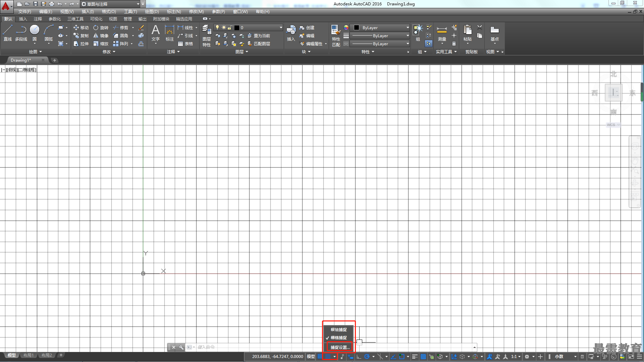Viewport: 644px width, 362px height.
Task: Open 捕捉设置... snap settings
Action: click(x=340, y=347)
